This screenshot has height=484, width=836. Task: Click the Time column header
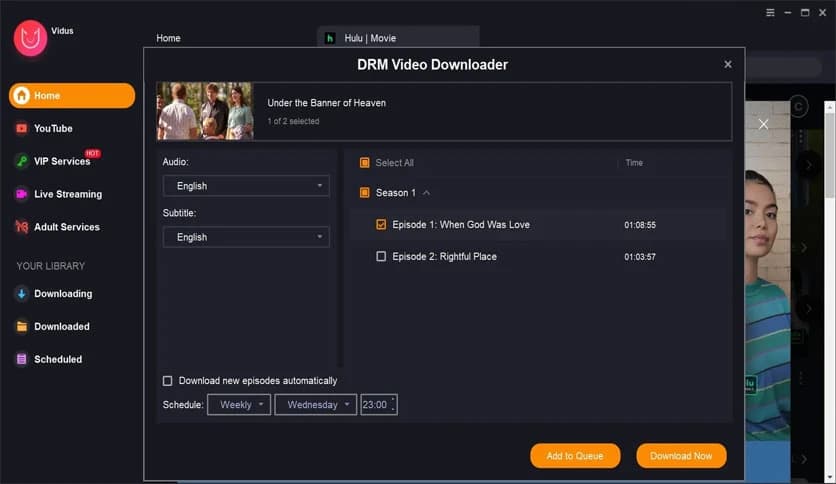click(x=634, y=163)
